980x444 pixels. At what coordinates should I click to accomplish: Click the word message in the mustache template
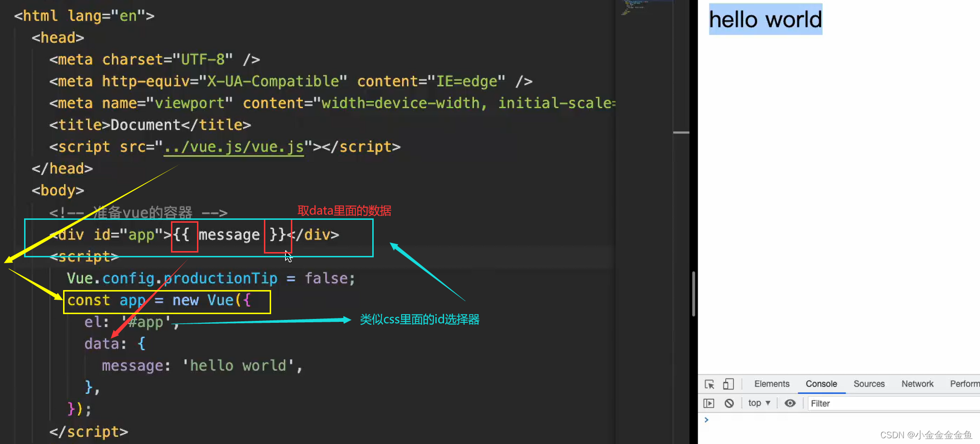point(229,235)
